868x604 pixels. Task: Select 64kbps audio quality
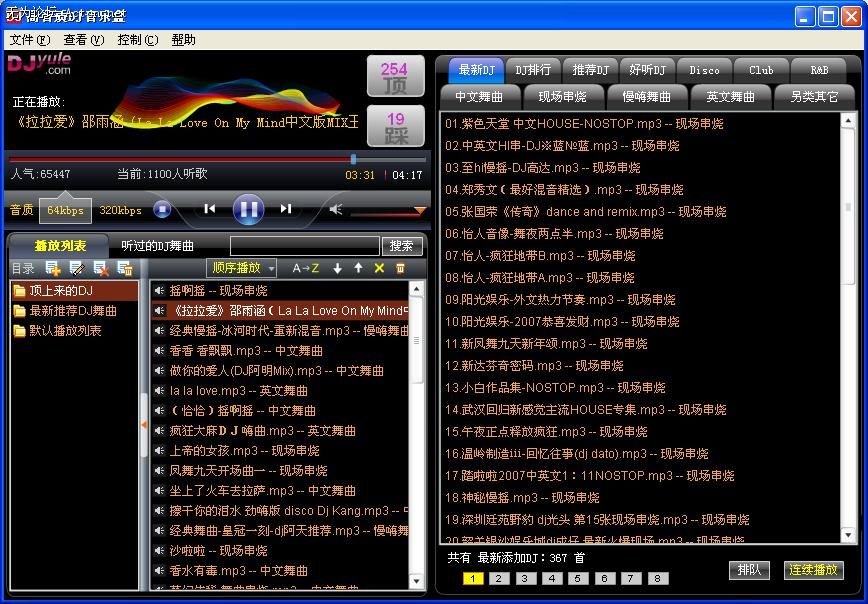[65, 210]
